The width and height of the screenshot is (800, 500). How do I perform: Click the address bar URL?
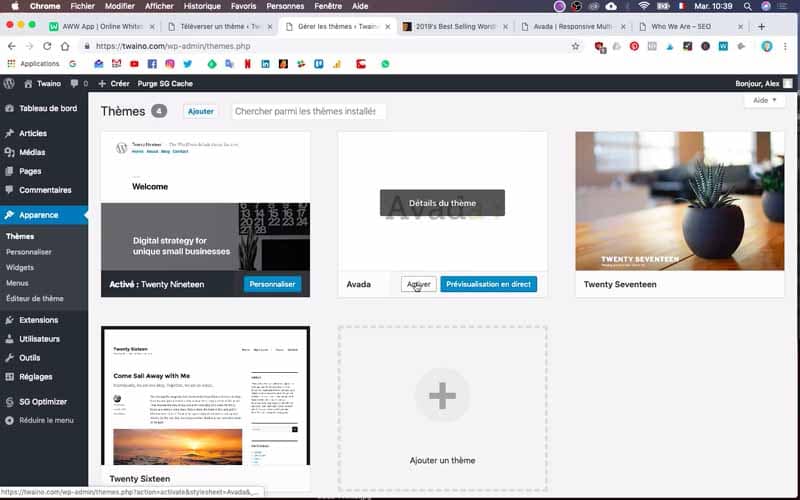[173, 46]
